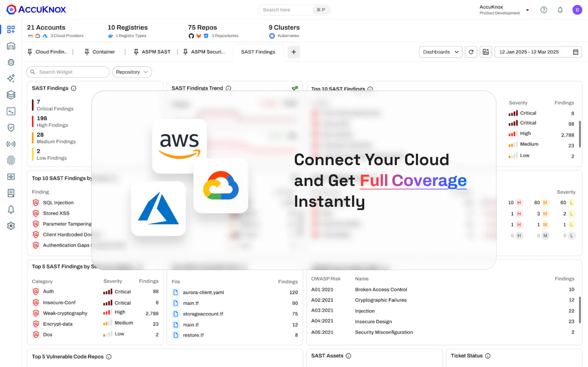Click the OWASP Risk table scrollbar
The image size is (588, 367).
tap(580, 310)
